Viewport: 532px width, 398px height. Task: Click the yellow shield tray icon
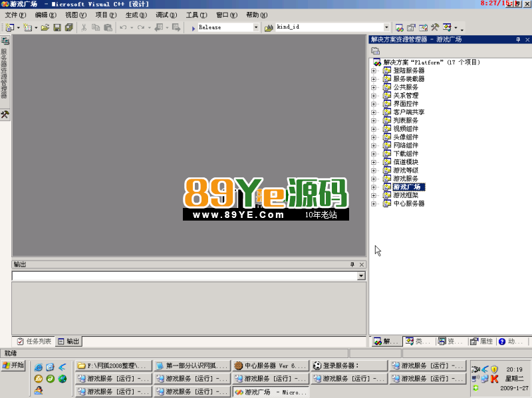(x=494, y=369)
